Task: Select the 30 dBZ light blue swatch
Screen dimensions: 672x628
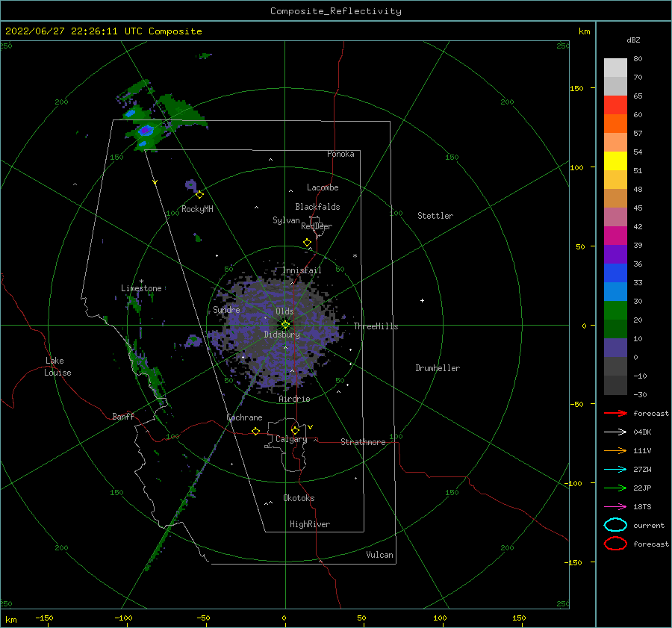Action: click(x=615, y=291)
